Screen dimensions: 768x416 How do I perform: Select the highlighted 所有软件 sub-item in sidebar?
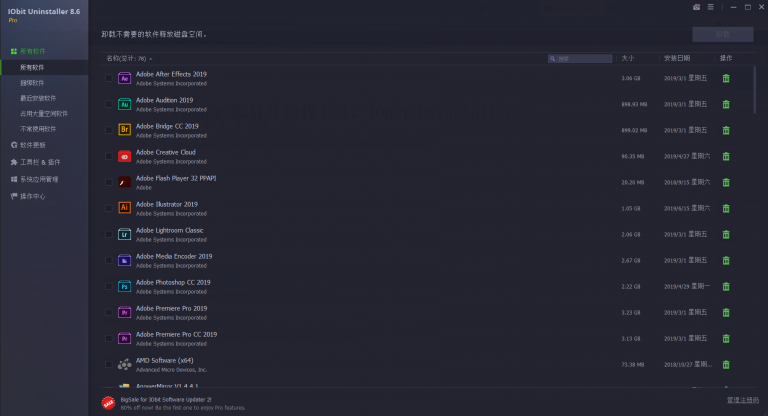tap(44, 67)
